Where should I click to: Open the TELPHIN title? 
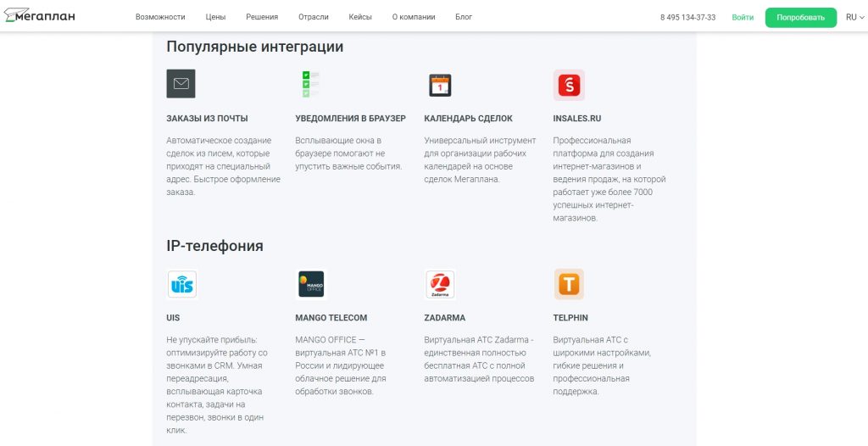(x=570, y=318)
